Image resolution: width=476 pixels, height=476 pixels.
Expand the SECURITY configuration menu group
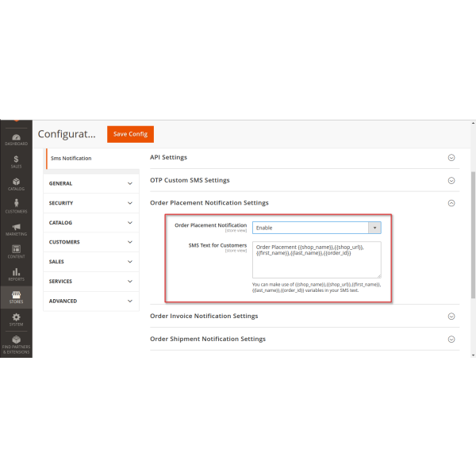coord(90,203)
